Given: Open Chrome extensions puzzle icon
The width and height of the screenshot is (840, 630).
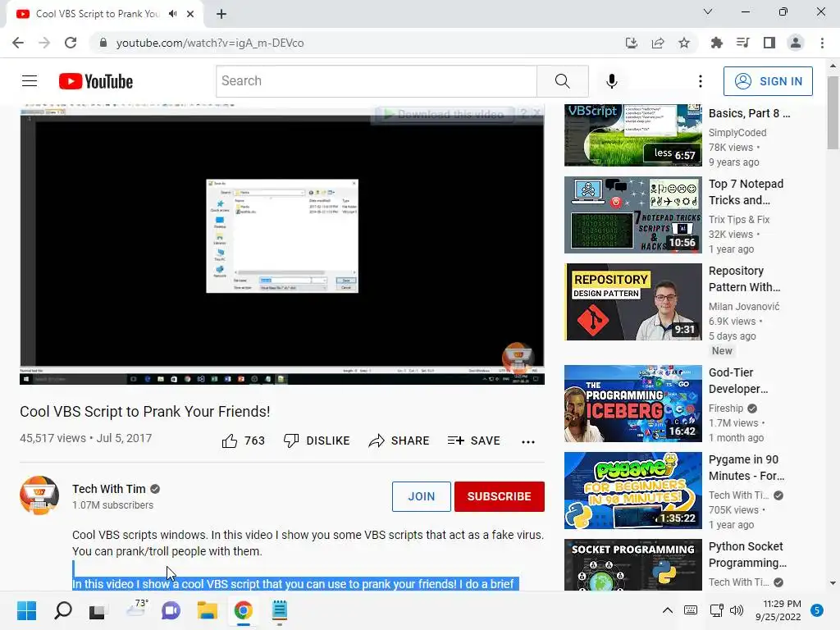Looking at the screenshot, I should click(x=716, y=43).
